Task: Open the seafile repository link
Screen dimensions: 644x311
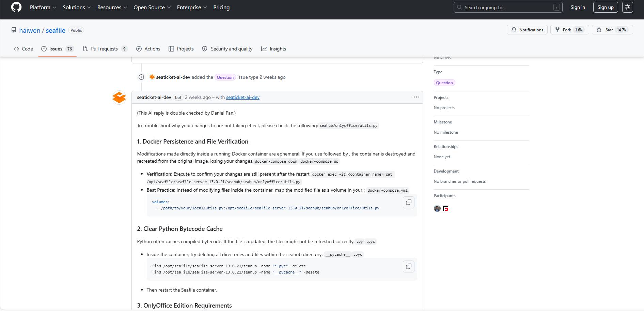Action: 56,30
